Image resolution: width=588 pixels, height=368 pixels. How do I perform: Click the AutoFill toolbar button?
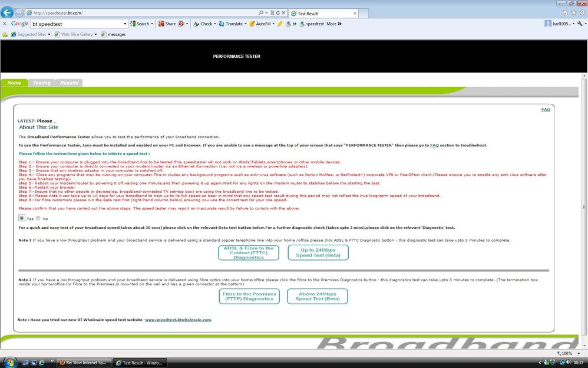(x=260, y=24)
